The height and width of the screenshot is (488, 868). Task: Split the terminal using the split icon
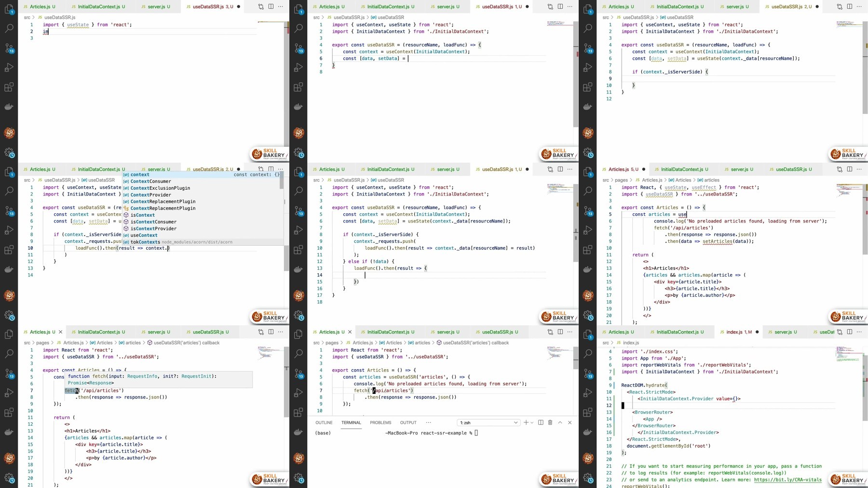tap(541, 422)
